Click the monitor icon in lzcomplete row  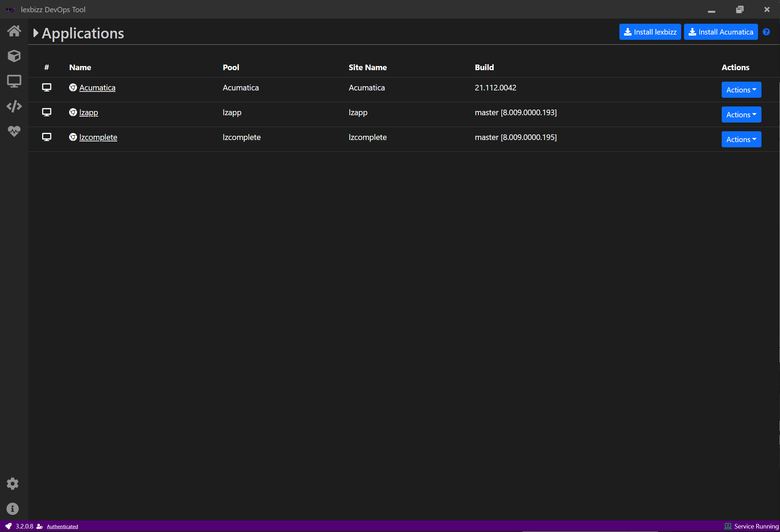pyautogui.click(x=47, y=137)
